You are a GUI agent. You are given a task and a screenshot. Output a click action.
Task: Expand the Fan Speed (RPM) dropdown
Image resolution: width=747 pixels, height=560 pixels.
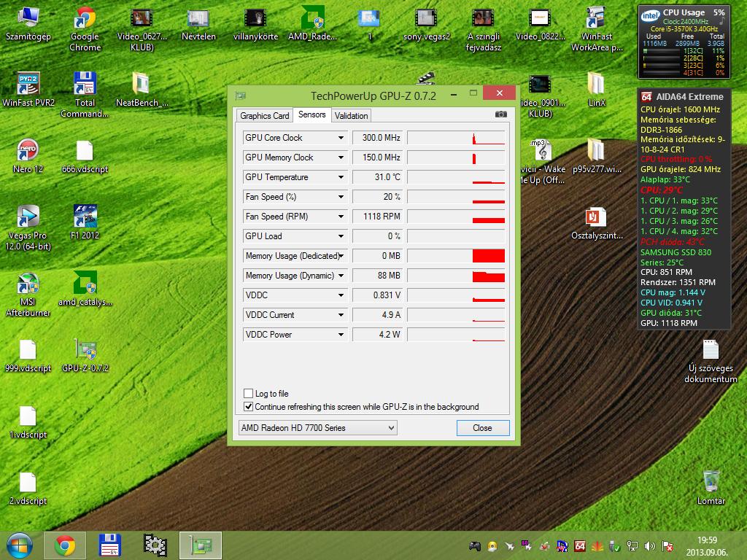341,216
